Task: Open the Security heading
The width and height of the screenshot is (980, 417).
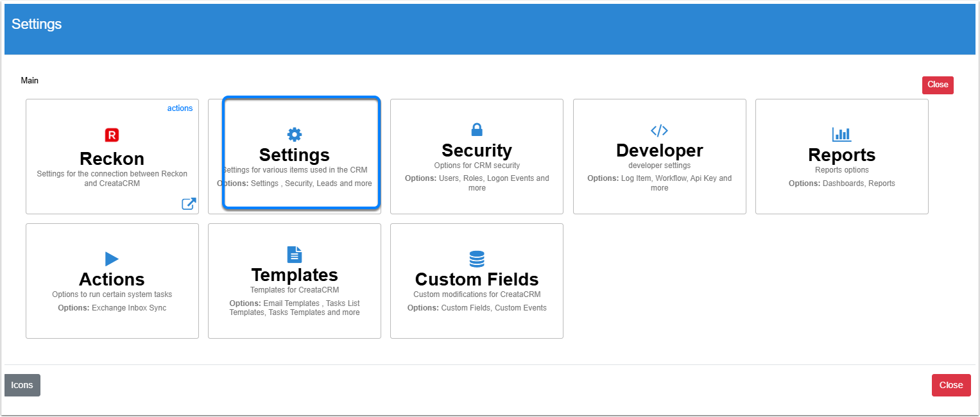Action: [x=477, y=150]
